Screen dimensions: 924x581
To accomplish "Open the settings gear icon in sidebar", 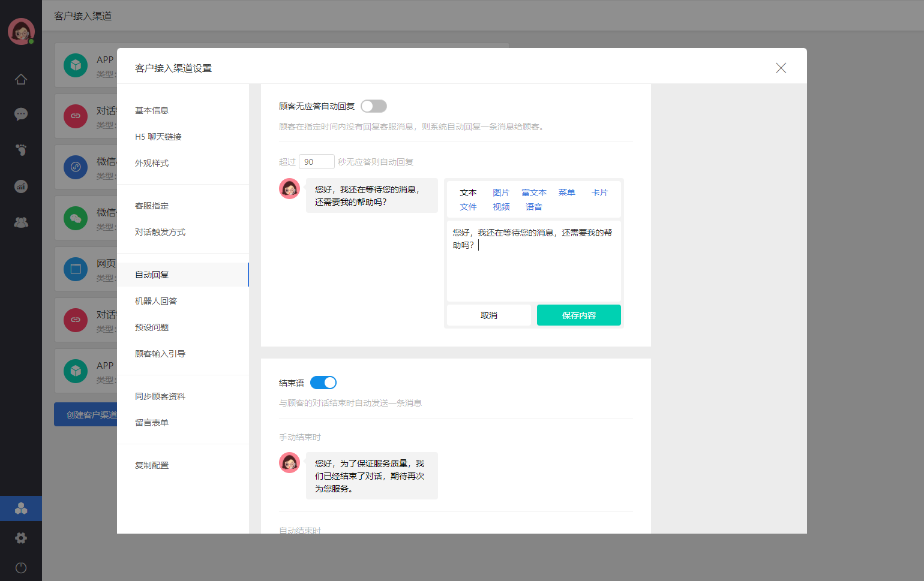I will (x=21, y=538).
